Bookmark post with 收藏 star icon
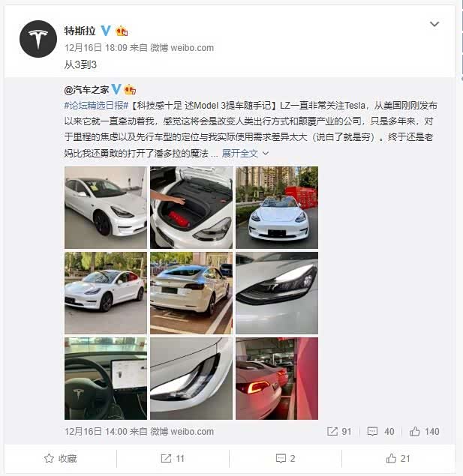Viewport: 463px width, 476px height. click(x=61, y=459)
